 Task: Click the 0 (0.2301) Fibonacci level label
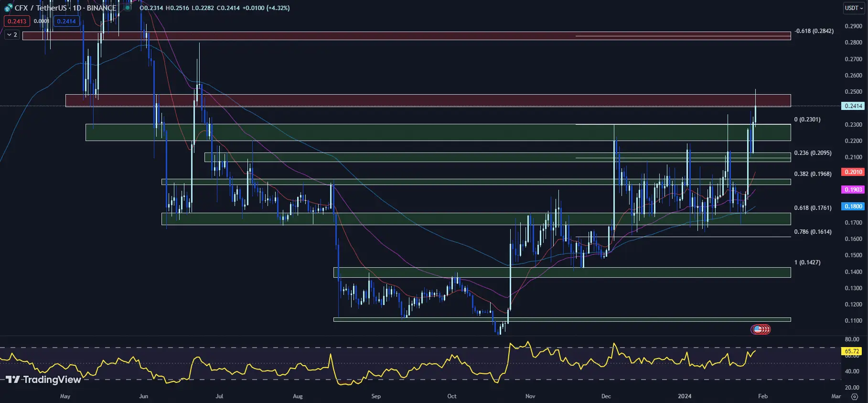807,120
